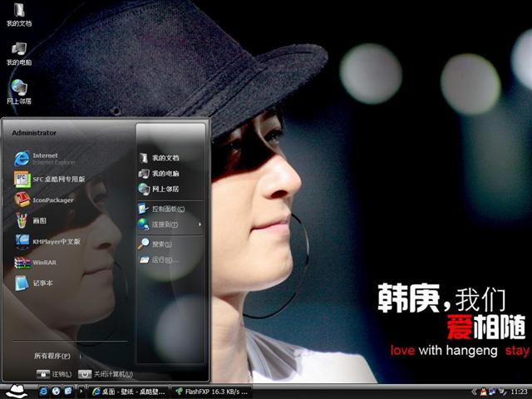Open 我的电脑 in Start menu right pane
Image resolution: width=532 pixels, height=399 pixels.
(160, 174)
